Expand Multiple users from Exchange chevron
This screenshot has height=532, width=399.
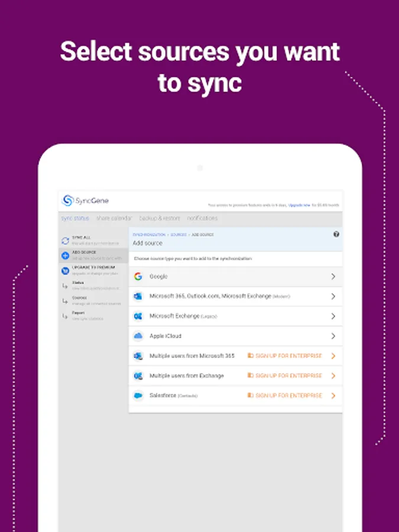coord(333,375)
